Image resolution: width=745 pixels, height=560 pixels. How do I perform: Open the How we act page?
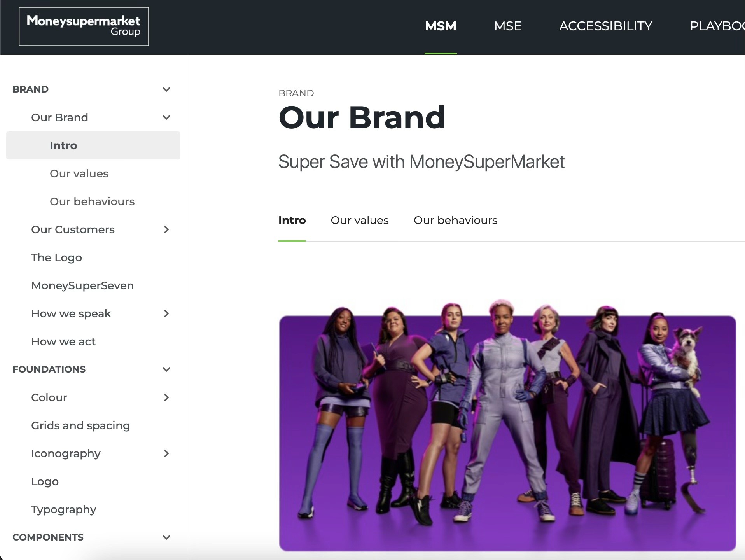[63, 341]
